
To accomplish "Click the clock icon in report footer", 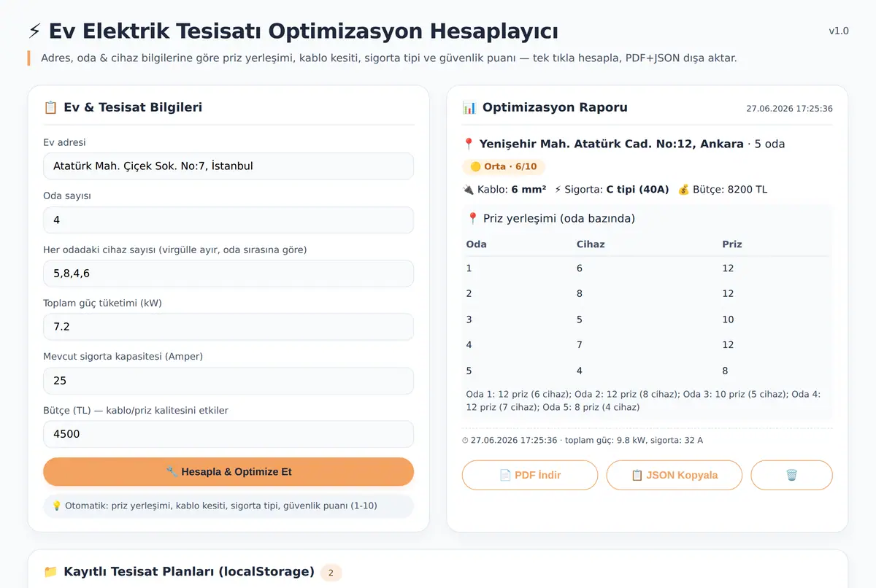I will [x=466, y=441].
